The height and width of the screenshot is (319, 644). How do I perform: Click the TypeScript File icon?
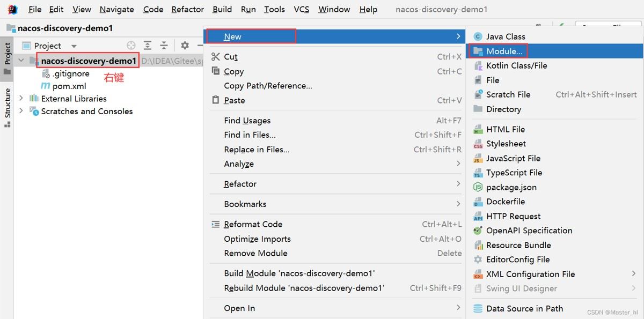coord(478,173)
